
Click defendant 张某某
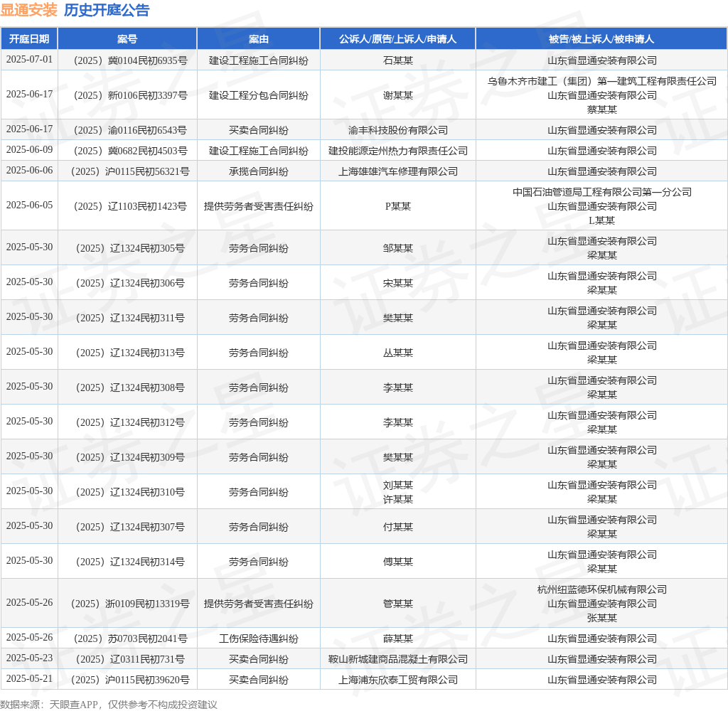(x=601, y=618)
